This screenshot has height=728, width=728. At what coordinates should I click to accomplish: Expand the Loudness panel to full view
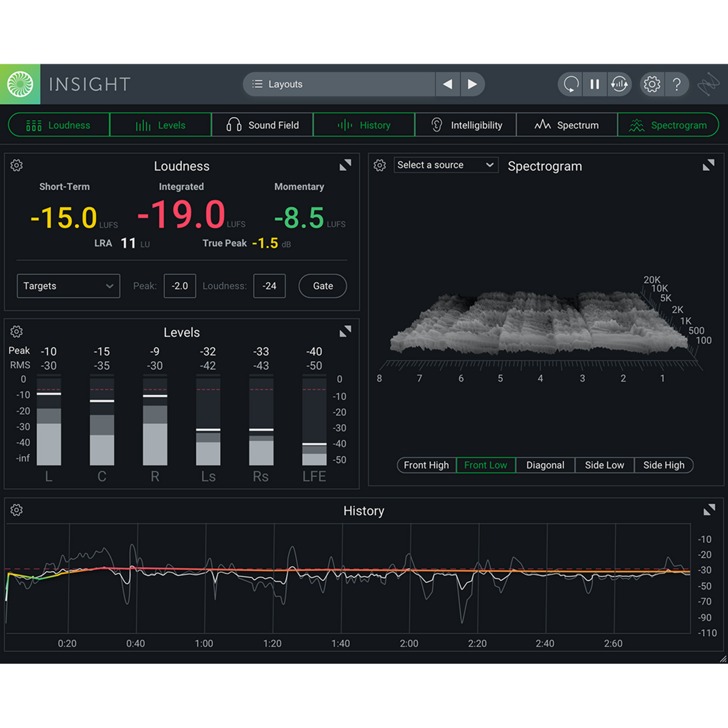345,165
